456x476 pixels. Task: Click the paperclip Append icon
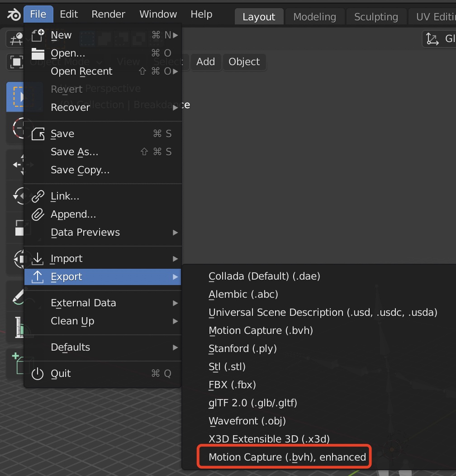38,214
